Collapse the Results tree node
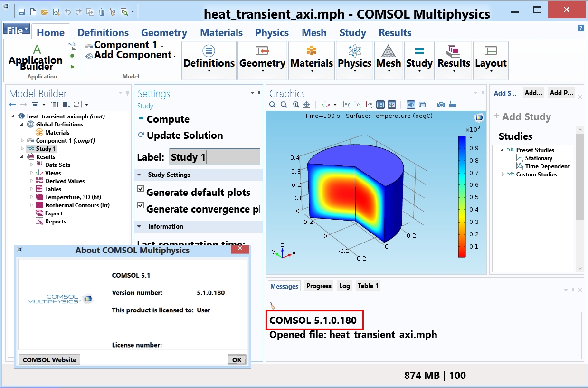This screenshot has height=388, width=588. (x=22, y=157)
